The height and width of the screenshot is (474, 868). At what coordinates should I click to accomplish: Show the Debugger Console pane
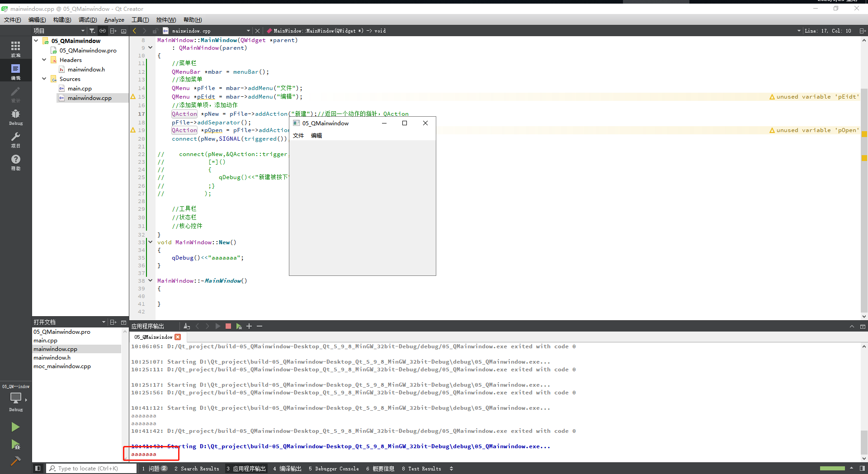(x=334, y=469)
